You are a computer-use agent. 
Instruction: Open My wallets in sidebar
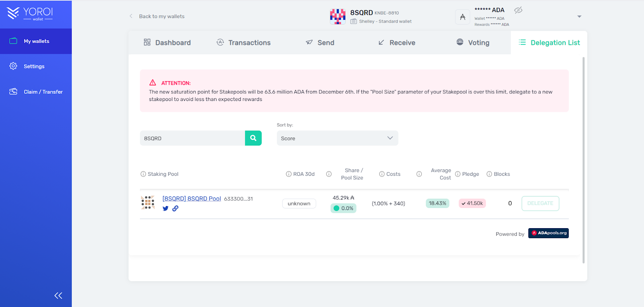point(36,41)
